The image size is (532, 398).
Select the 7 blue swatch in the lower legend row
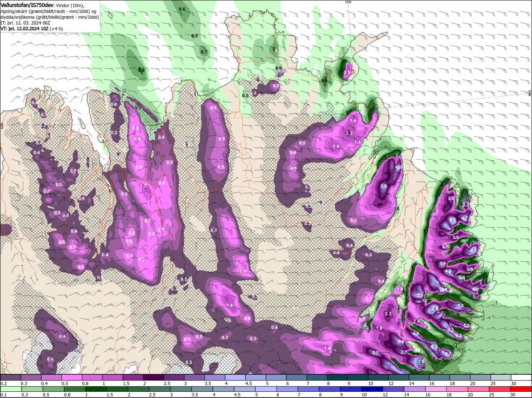[x=309, y=389]
